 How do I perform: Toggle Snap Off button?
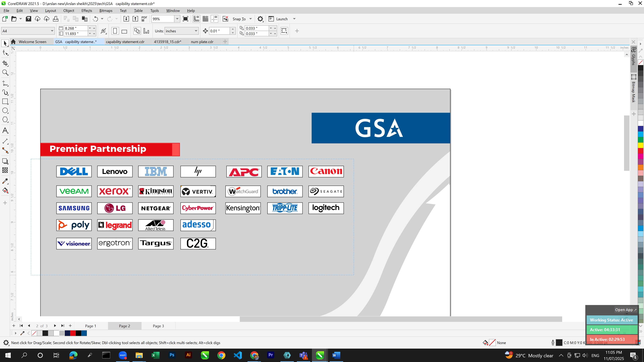225,19
